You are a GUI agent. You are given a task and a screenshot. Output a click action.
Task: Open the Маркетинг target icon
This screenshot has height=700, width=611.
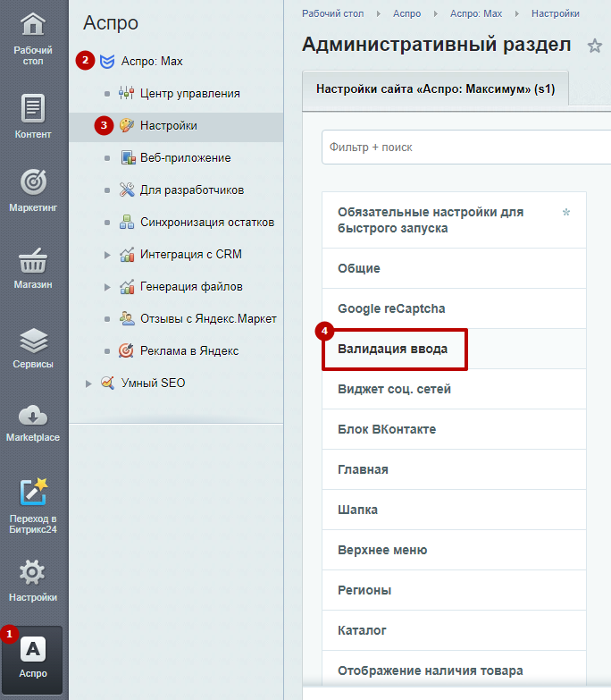(33, 182)
